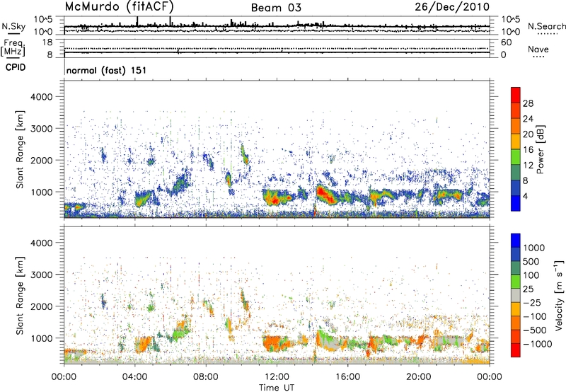Click the '4000' range tick in the power panel

click(x=42, y=97)
